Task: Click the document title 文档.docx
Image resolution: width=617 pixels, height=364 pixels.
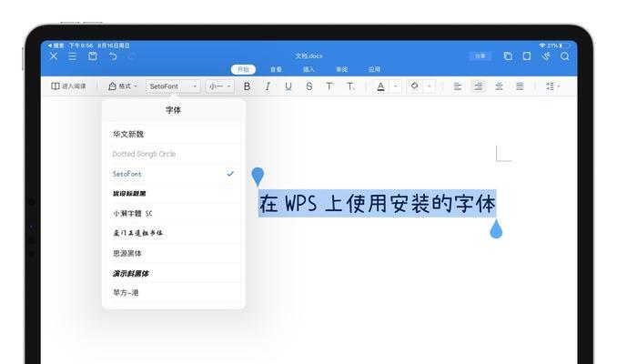Action: 308,56
